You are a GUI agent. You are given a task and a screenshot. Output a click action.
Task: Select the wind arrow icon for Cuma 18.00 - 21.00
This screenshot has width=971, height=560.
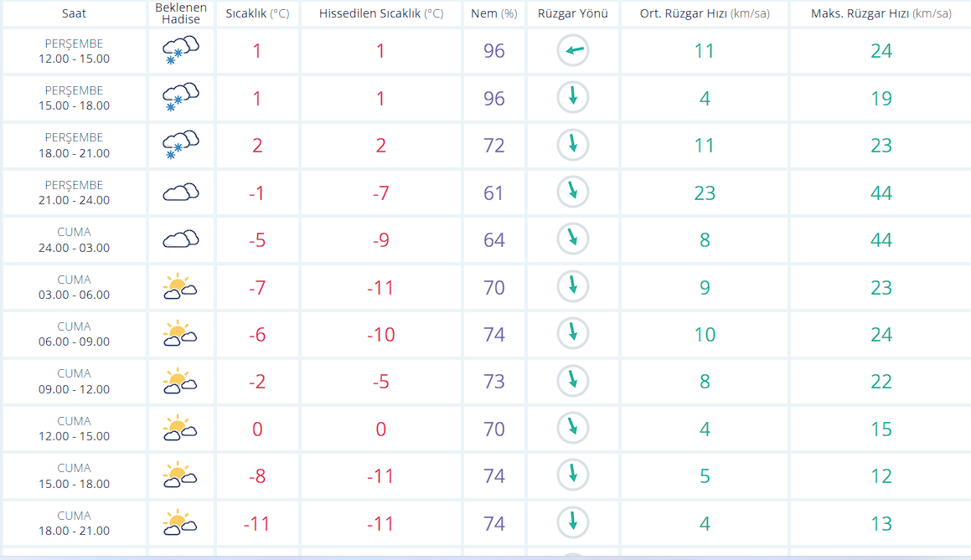click(x=573, y=523)
